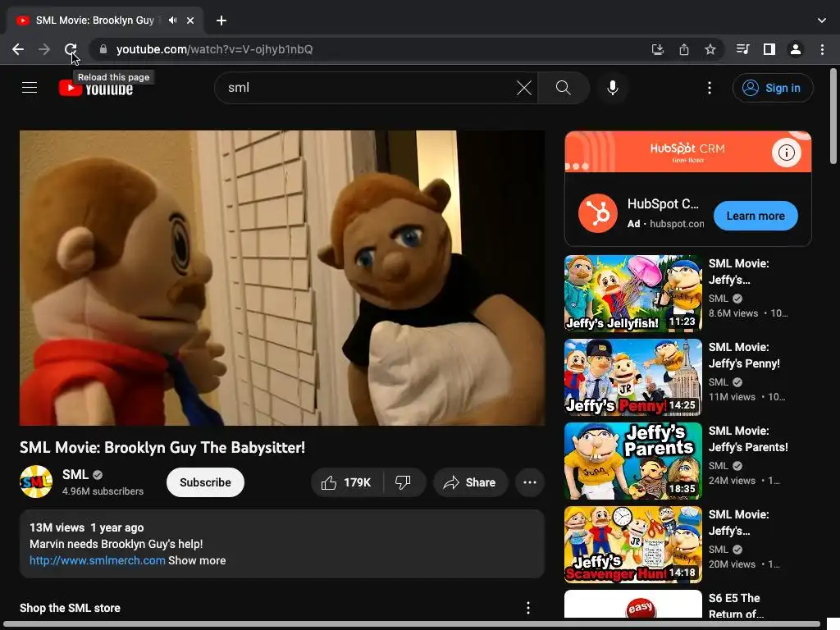Open SML Movie: Jeffy's Penny! title
The image size is (840, 630).
click(744, 355)
